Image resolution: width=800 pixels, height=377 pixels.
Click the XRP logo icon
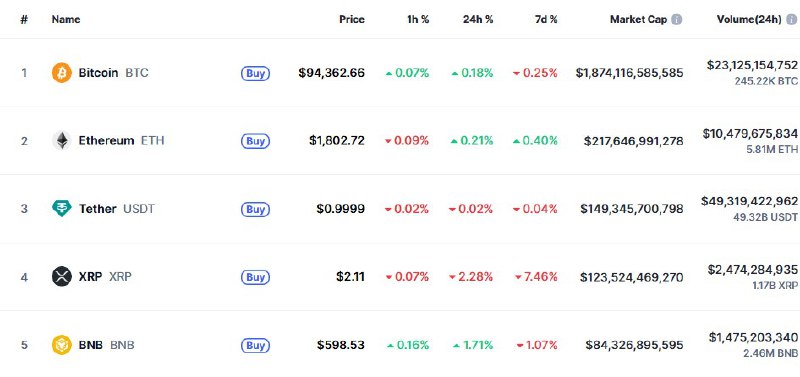pos(62,277)
